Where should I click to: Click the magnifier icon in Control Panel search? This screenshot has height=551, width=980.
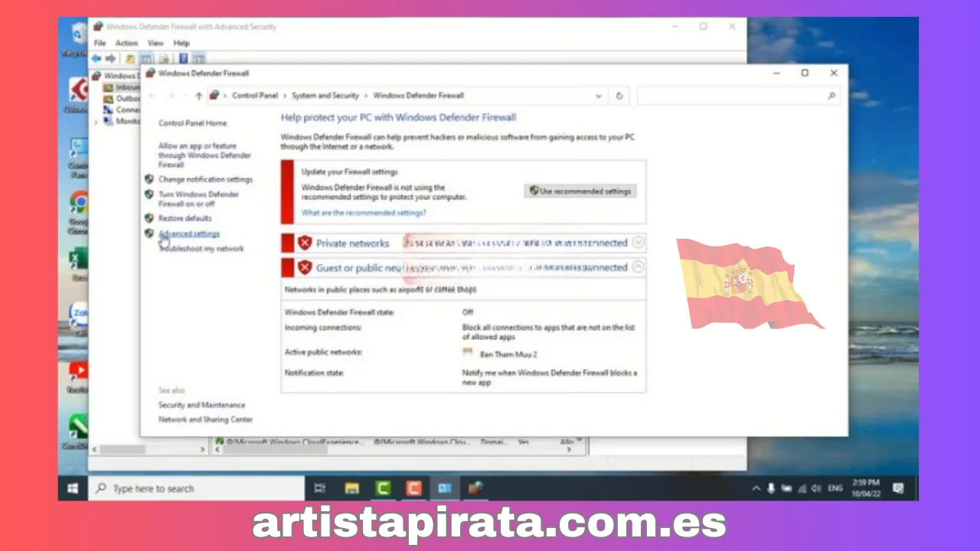[831, 96]
